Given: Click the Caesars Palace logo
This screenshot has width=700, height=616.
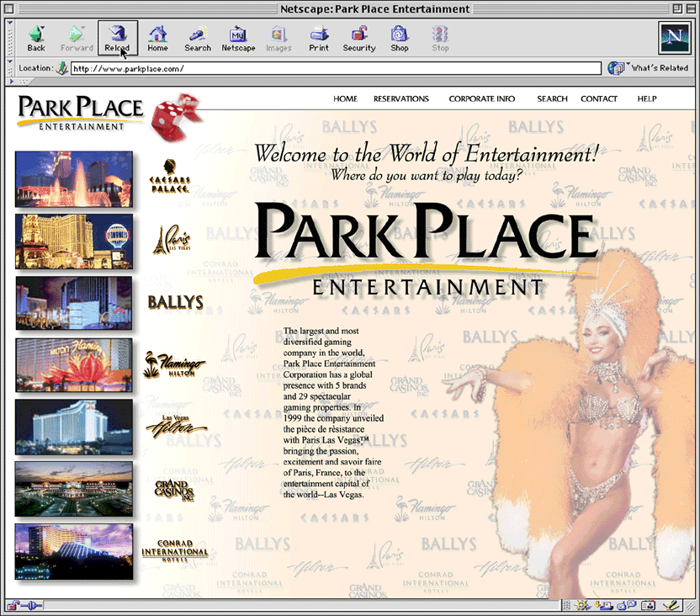Looking at the screenshot, I should pyautogui.click(x=170, y=177).
